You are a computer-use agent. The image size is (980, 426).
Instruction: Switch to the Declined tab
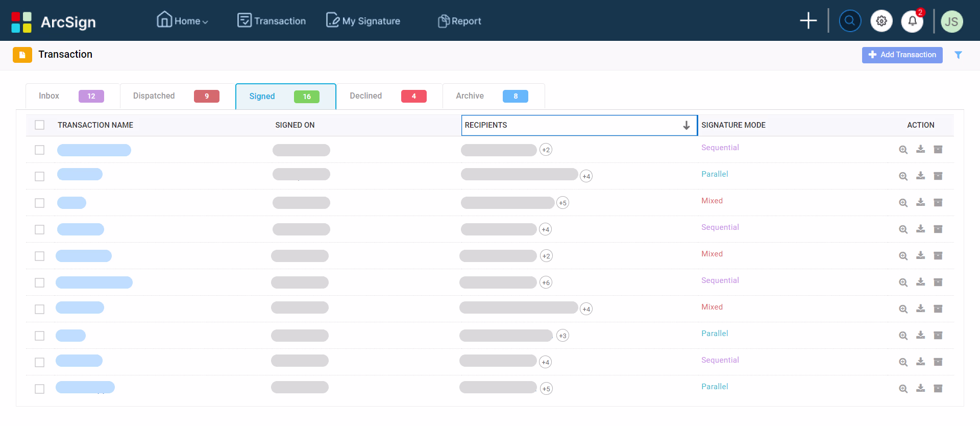388,96
